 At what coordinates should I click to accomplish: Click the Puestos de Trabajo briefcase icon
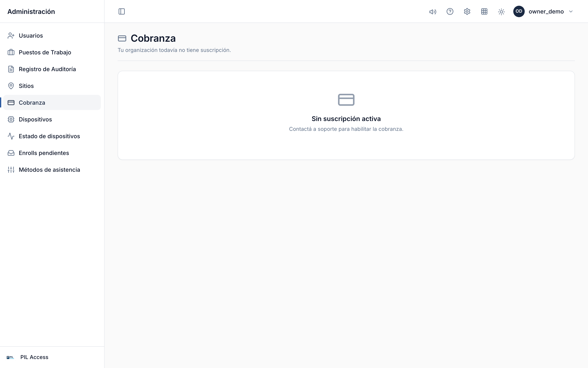click(11, 52)
